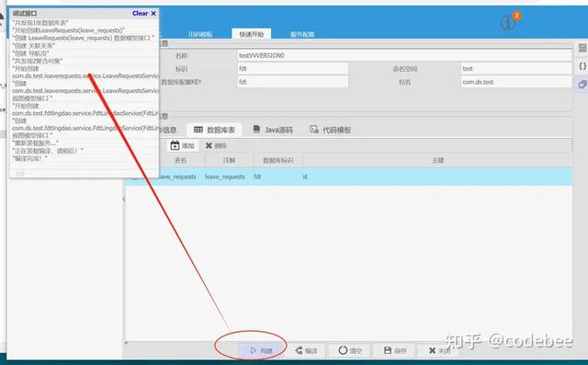Edit the 名称 field testVVVERSION0
Screen dimensions: 588x365
(404, 55)
